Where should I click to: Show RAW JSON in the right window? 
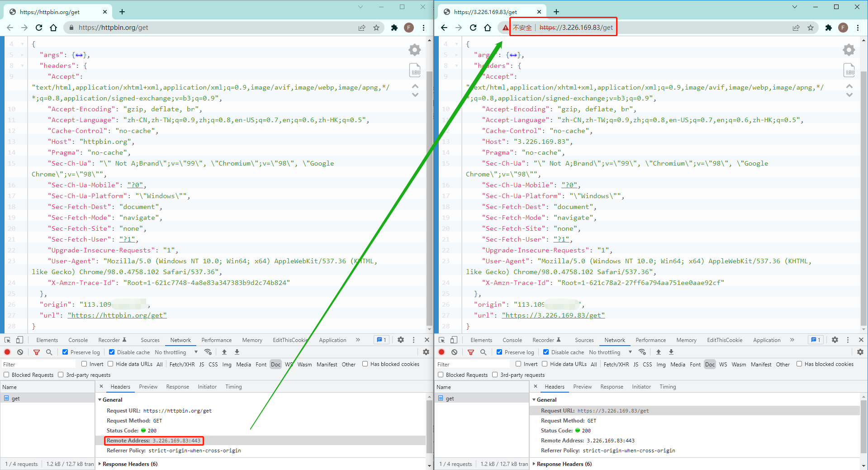click(x=849, y=70)
